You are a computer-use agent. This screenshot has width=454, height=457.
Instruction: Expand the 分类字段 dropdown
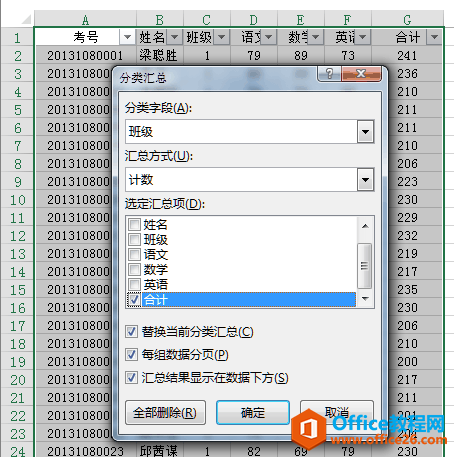[365, 132]
